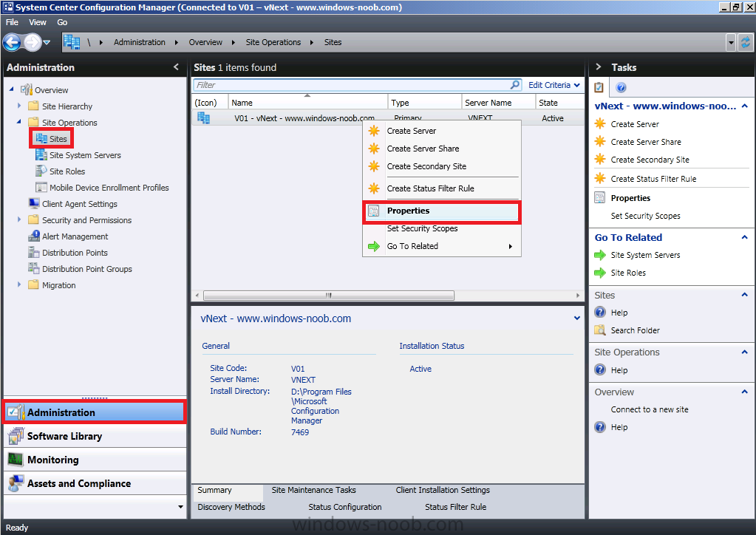Open the address bar dropdown arrow
Image resolution: width=756 pixels, height=535 pixels.
tap(731, 42)
